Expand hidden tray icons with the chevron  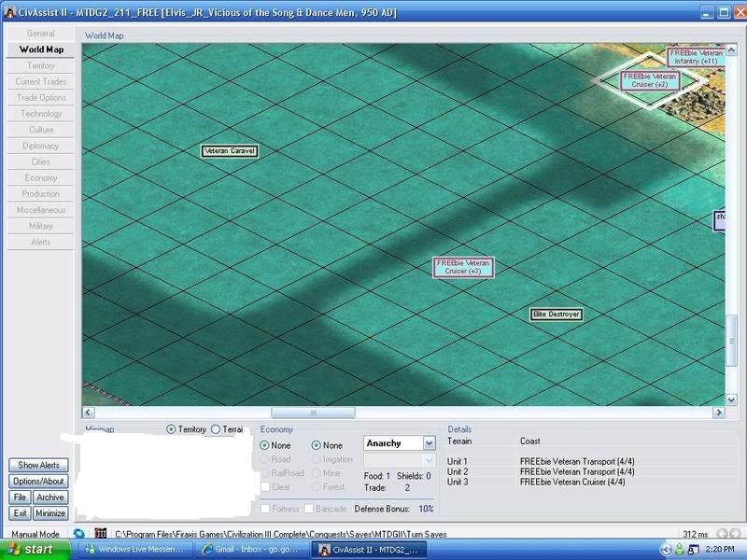(666, 550)
